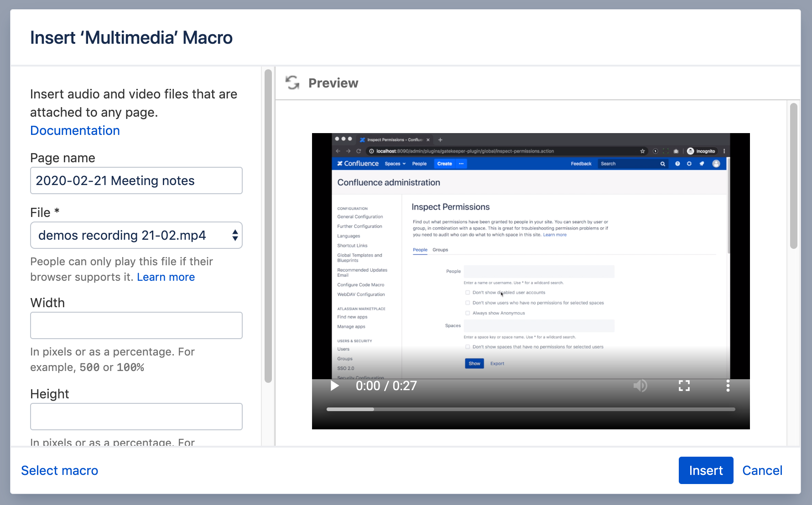Enter fullscreen video mode
The width and height of the screenshot is (812, 505).
684,386
